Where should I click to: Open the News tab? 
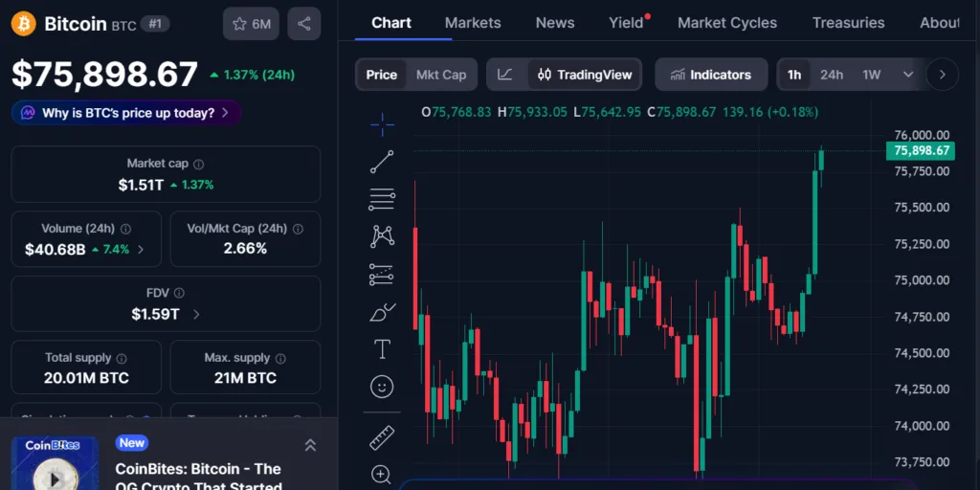(x=555, y=23)
